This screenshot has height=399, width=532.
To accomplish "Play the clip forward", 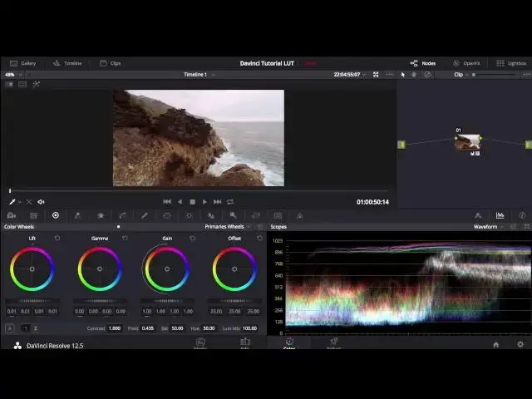I will coord(204,202).
